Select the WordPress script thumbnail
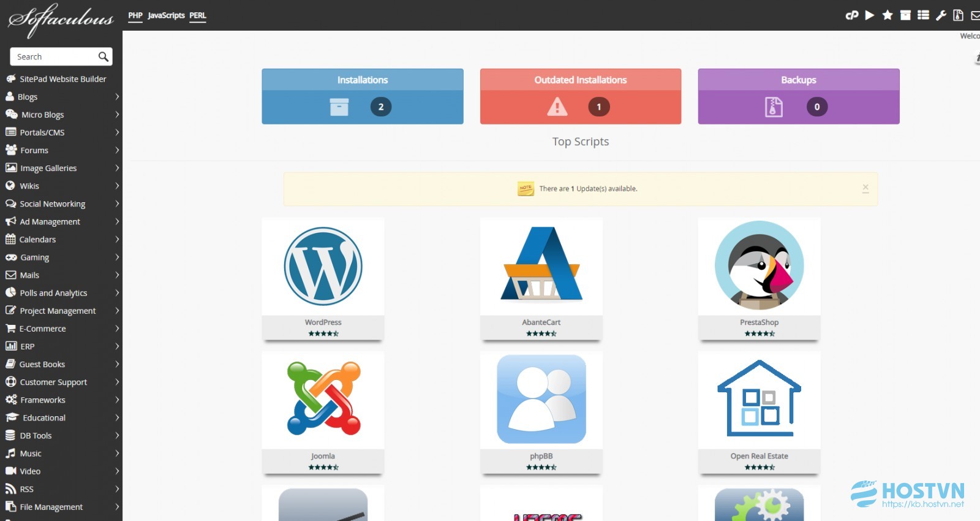This screenshot has height=521, width=980. pos(323,267)
